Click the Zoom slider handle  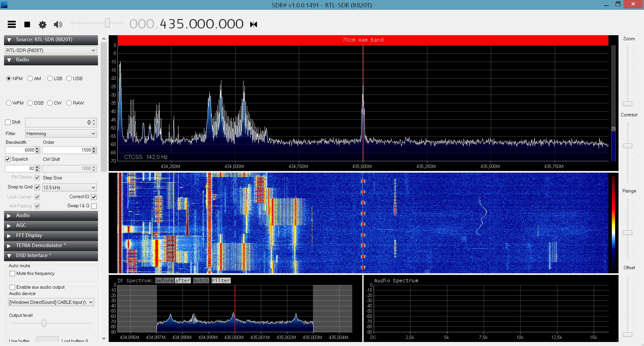click(x=628, y=104)
